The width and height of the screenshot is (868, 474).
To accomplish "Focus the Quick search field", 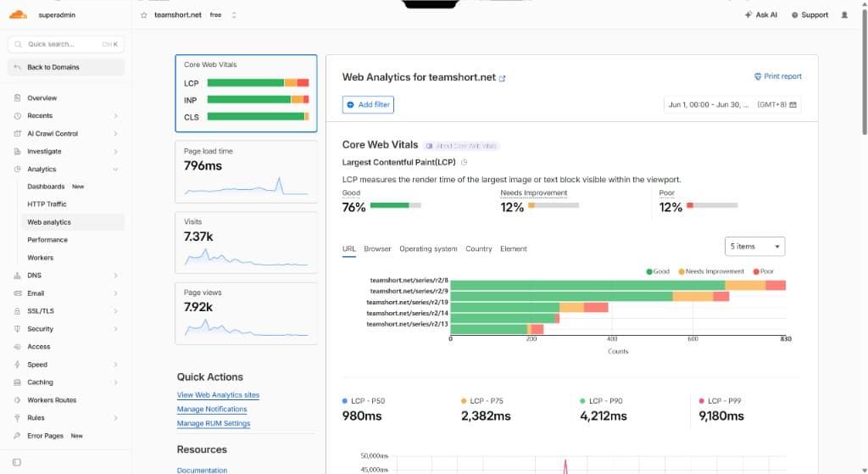I will click(66, 44).
